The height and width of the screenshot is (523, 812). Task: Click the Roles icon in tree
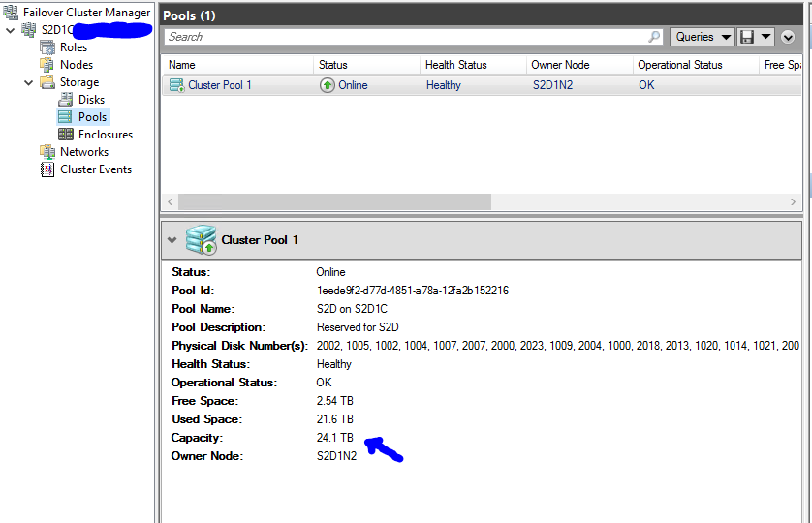[x=47, y=47]
